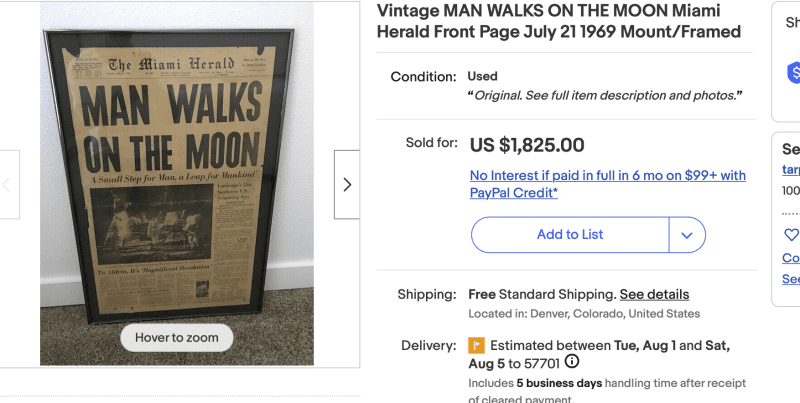Click the framed newspaper product photo
The height and width of the screenshot is (403, 800).
[x=175, y=170]
